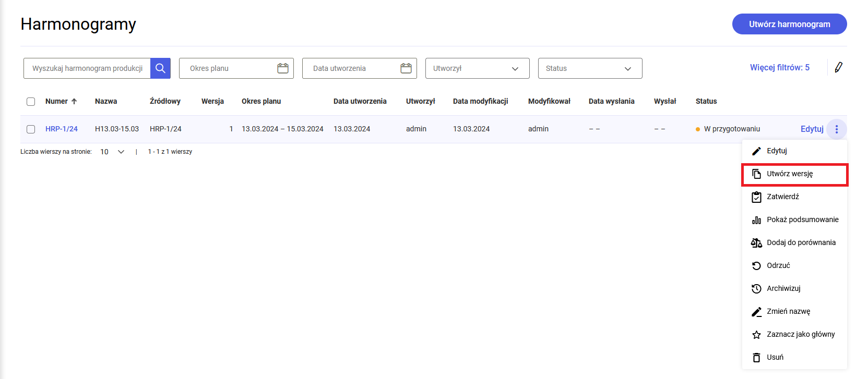Screen dimensions: 868x379
Task: Expand the Status filter dropdown
Action: 590,68
